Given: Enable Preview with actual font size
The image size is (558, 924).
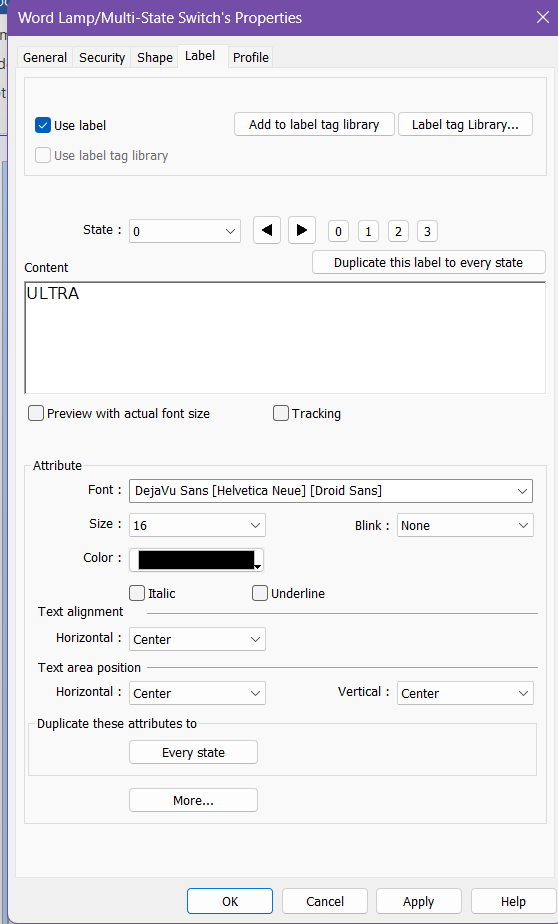Looking at the screenshot, I should pos(36,413).
